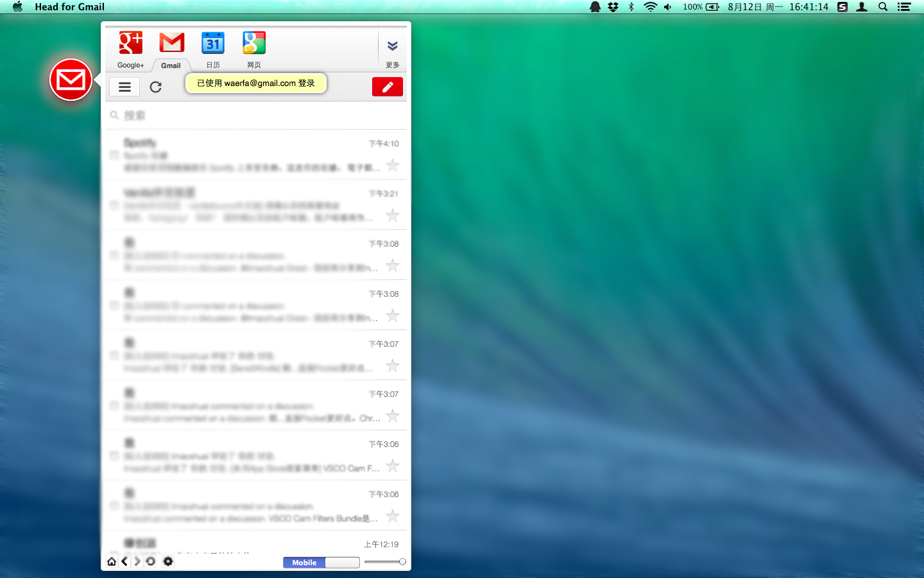Switch to the Gmail tab
924x578 pixels.
tap(171, 44)
